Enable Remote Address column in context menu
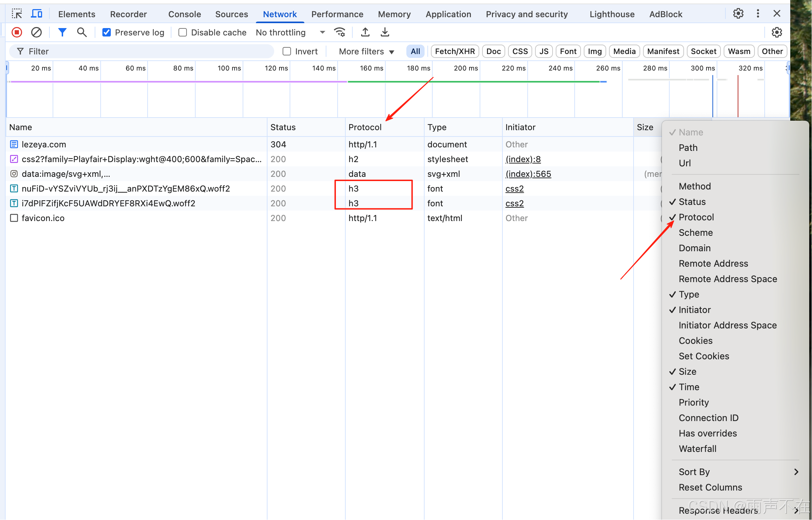 click(x=713, y=263)
